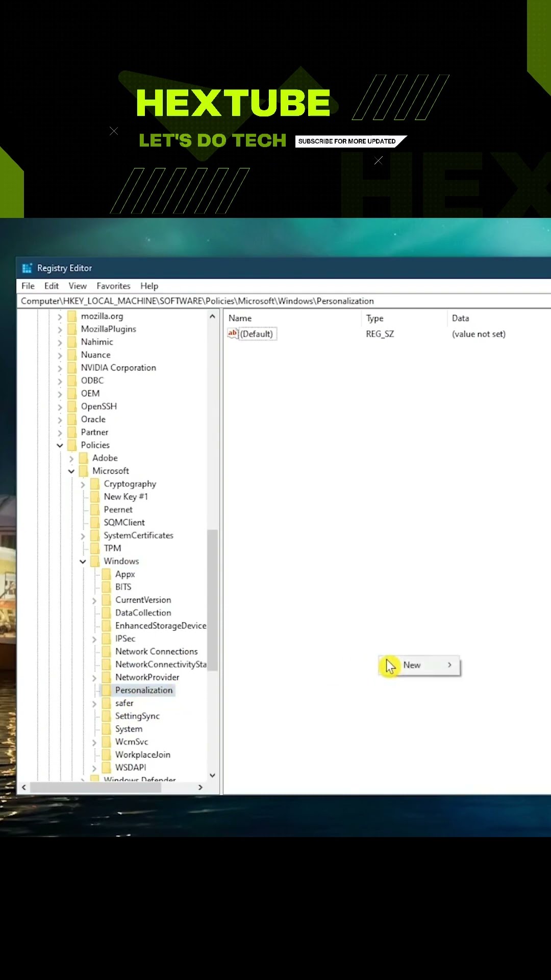Click the mozilla.org folder icon

[72, 316]
